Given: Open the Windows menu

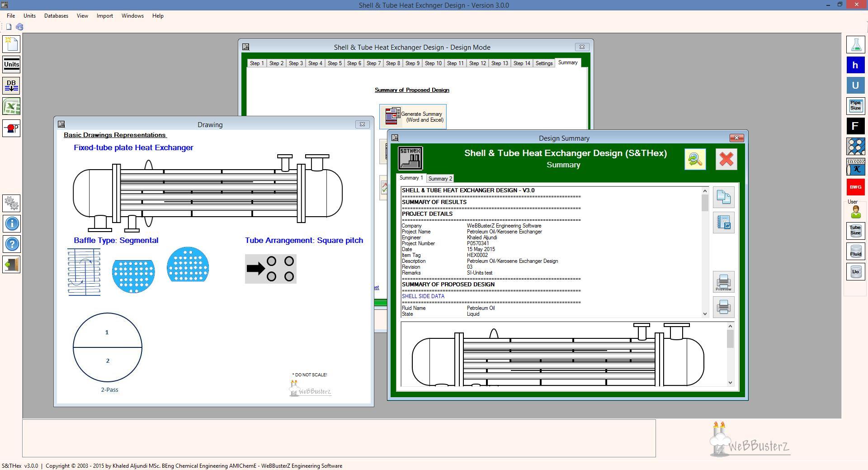Looking at the screenshot, I should (x=132, y=16).
